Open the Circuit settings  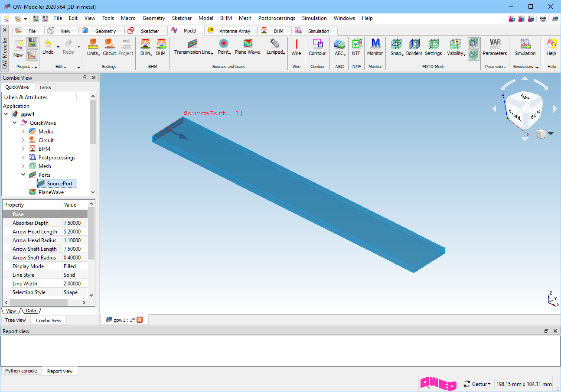(109, 48)
